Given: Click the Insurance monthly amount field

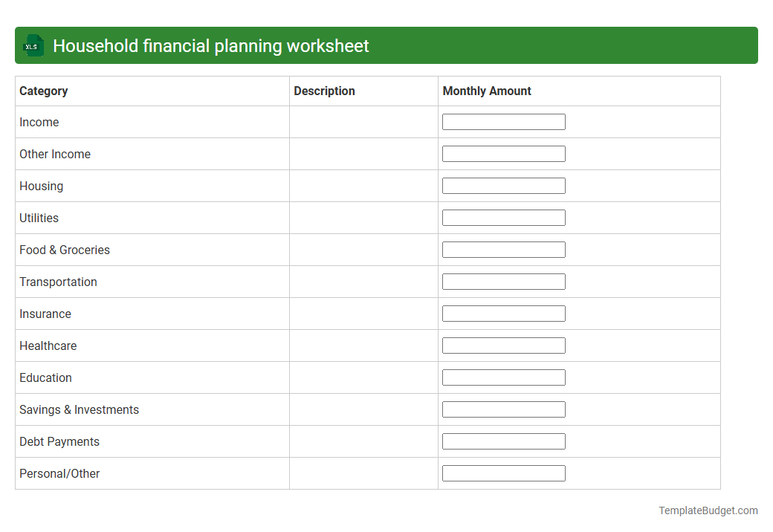Looking at the screenshot, I should pyautogui.click(x=503, y=313).
